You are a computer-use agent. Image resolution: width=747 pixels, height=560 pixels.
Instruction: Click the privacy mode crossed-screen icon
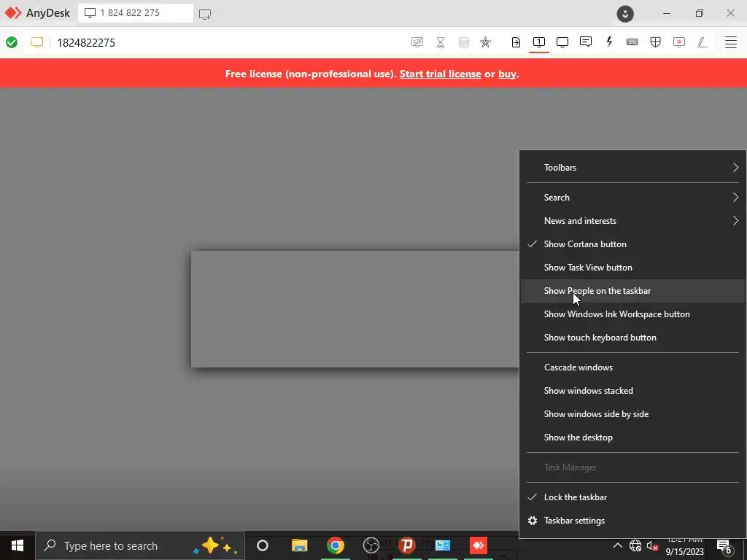[x=417, y=42]
